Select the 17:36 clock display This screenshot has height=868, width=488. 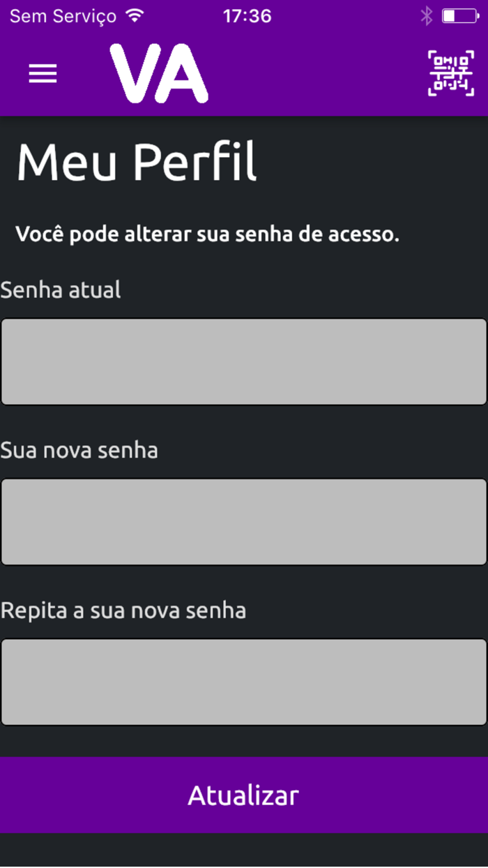(246, 15)
